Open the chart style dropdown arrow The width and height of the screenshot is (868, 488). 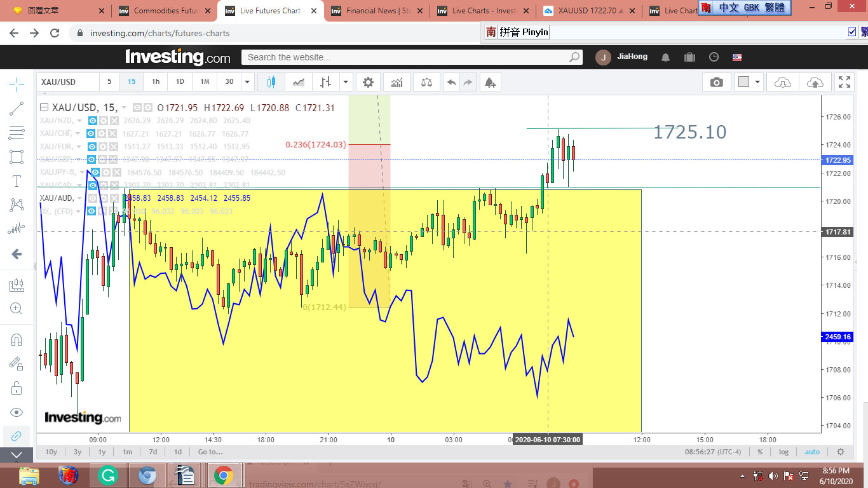(x=345, y=82)
